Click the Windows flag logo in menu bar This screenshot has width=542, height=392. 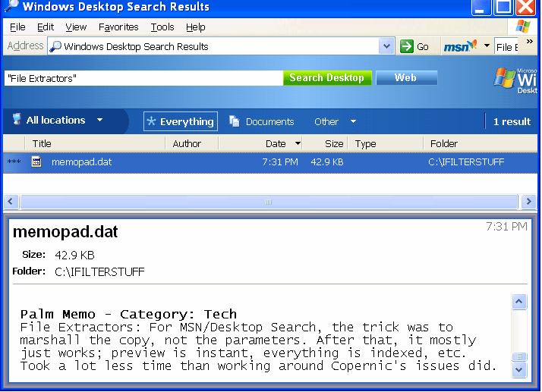pos(522,27)
